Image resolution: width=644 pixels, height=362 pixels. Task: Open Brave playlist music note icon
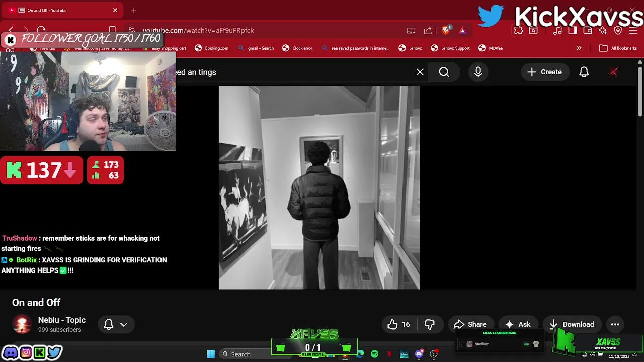pos(557,30)
